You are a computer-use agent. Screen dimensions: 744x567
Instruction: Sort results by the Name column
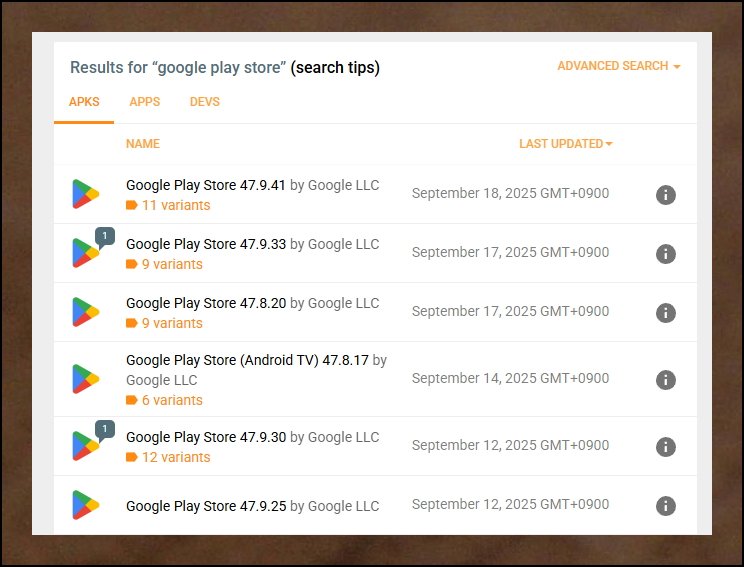click(x=142, y=143)
